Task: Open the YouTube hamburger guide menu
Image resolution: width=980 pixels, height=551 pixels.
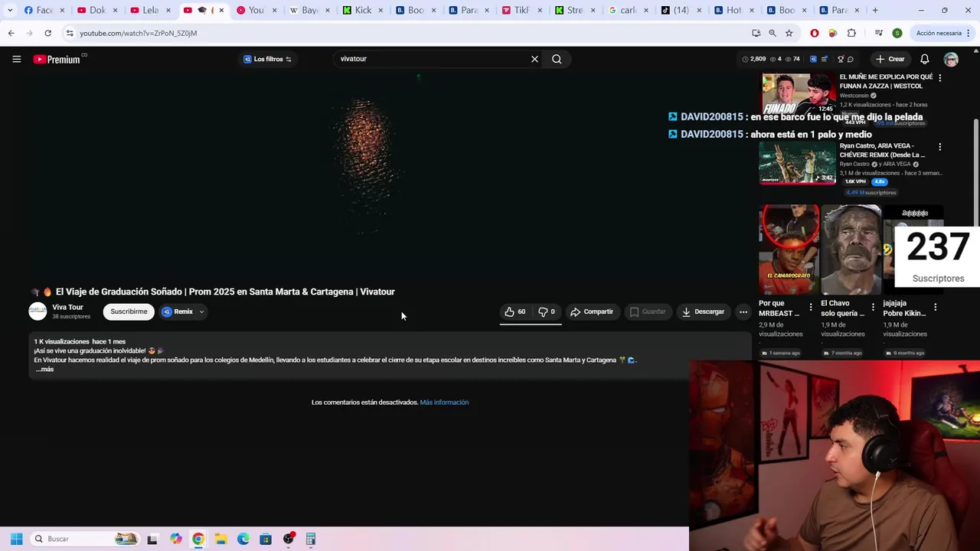Action: pyautogui.click(x=16, y=59)
